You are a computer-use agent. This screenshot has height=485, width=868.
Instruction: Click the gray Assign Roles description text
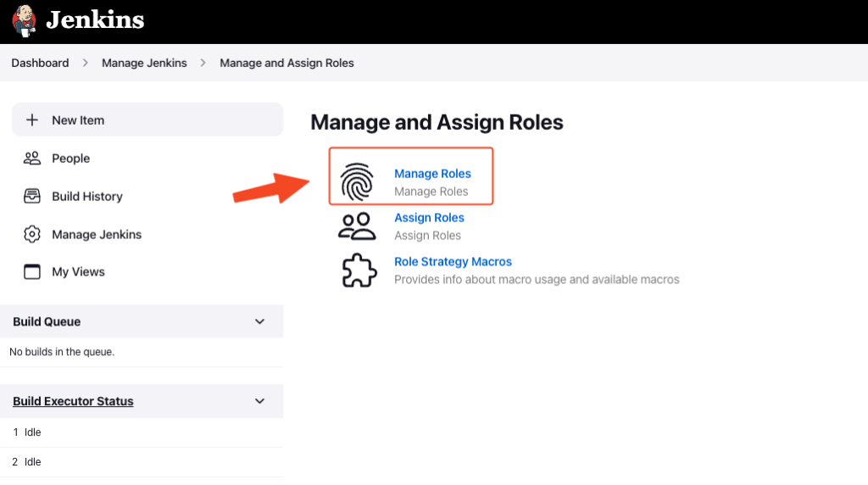coord(427,236)
